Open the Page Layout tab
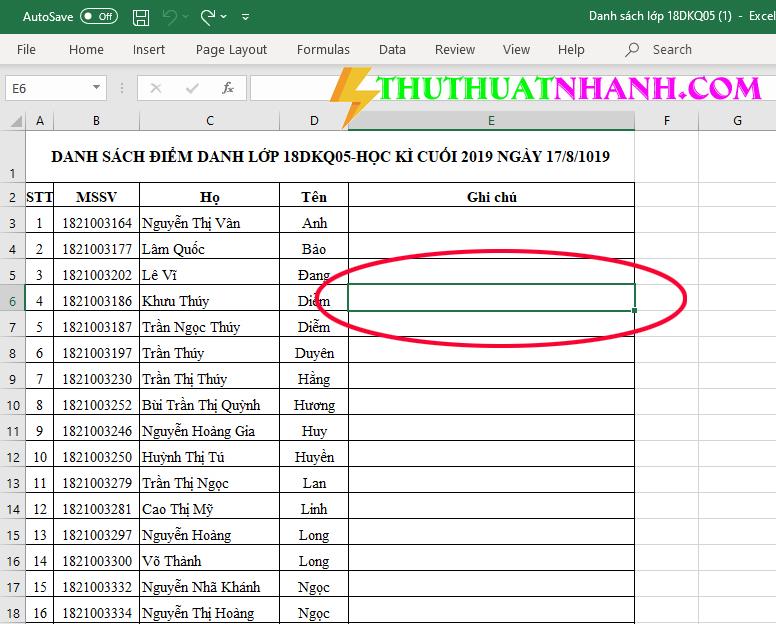This screenshot has height=624, width=776. [231, 49]
